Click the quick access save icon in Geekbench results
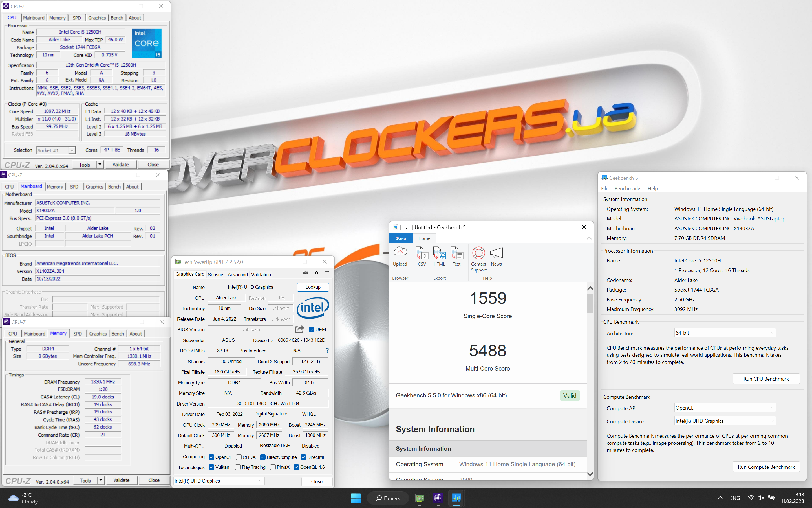This screenshot has width=812, height=508. click(396, 227)
